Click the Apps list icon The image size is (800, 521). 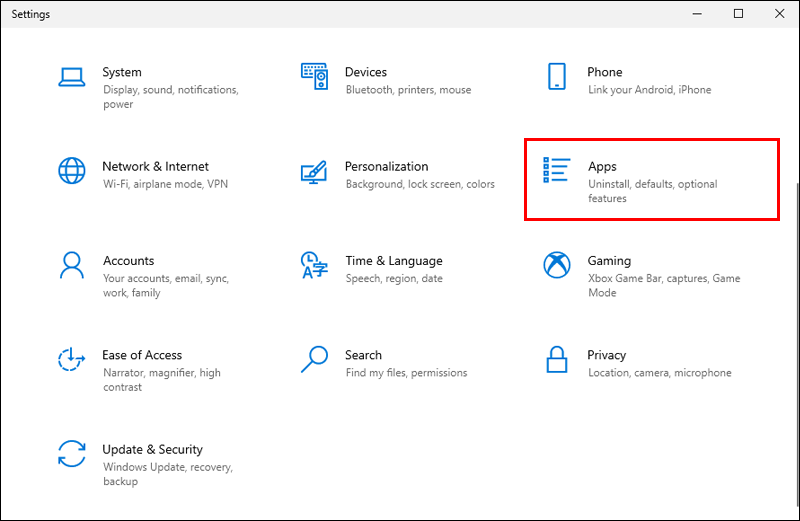pos(556,170)
